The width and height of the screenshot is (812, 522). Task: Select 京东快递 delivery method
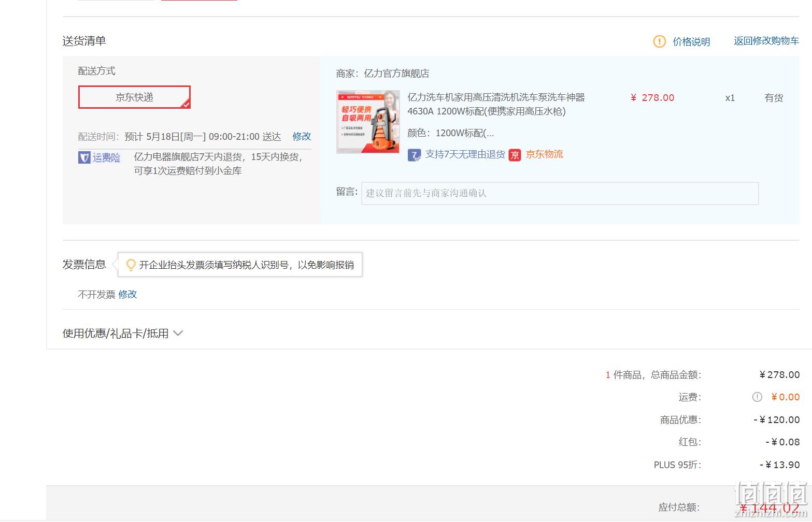(134, 97)
